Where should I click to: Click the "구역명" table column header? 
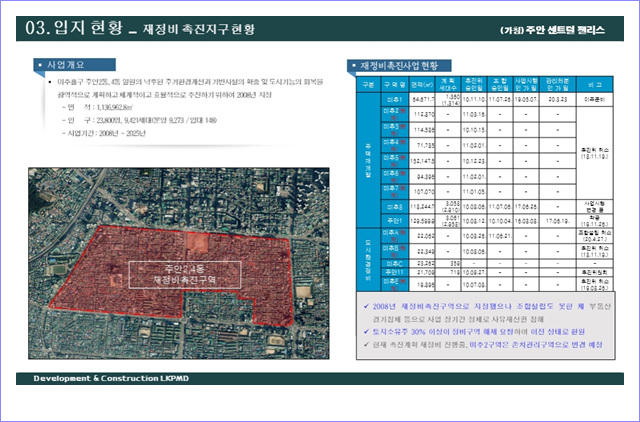(x=395, y=84)
